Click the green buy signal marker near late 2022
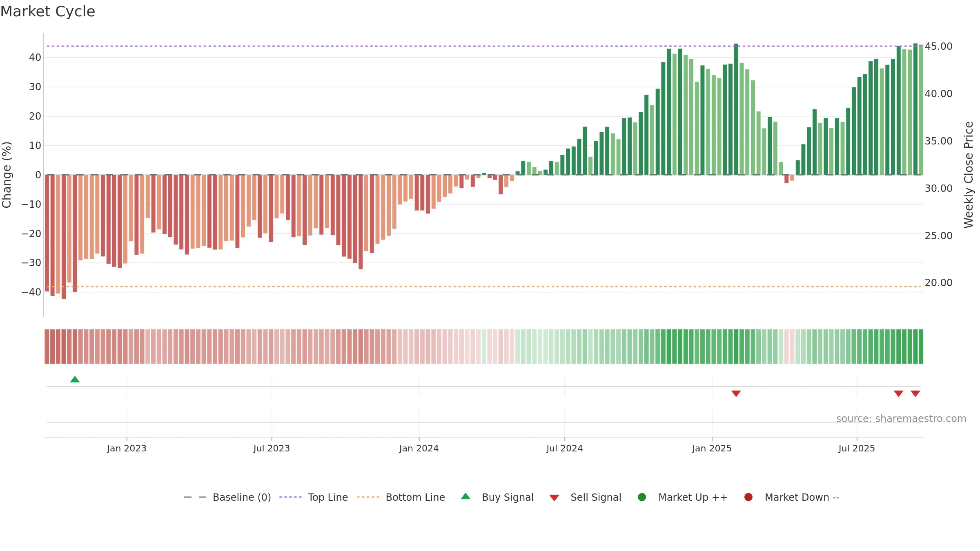This screenshot has width=980, height=551. pos(75,380)
